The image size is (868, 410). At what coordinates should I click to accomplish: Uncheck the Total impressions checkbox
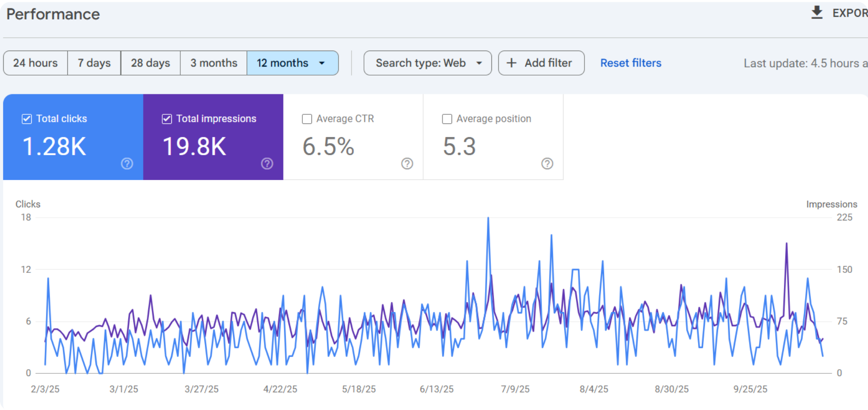[x=167, y=119]
